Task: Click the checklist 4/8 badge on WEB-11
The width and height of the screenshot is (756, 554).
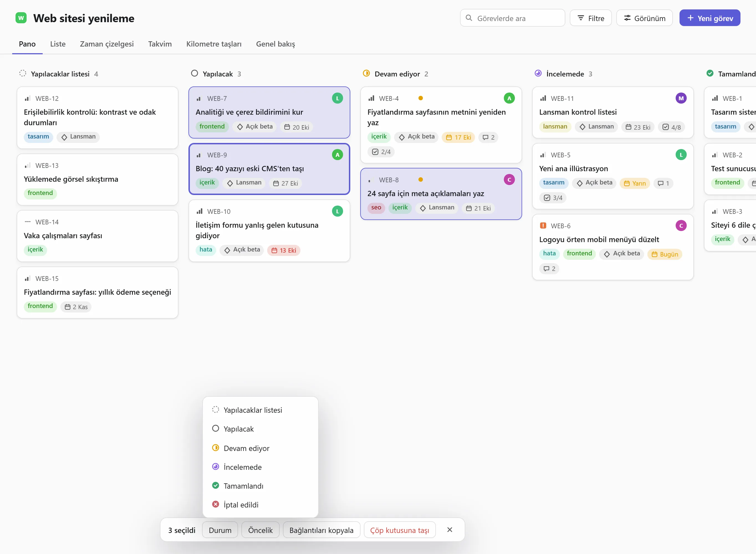Action: tap(671, 127)
